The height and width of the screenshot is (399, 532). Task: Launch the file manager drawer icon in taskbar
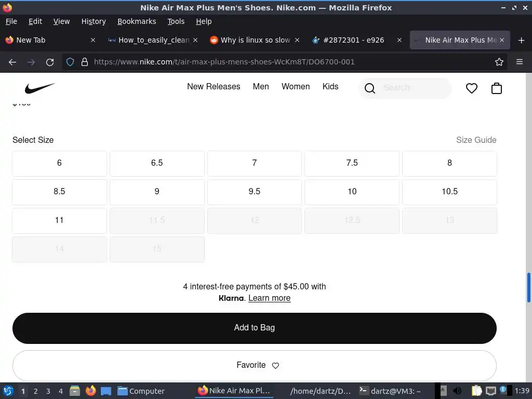pos(75,391)
